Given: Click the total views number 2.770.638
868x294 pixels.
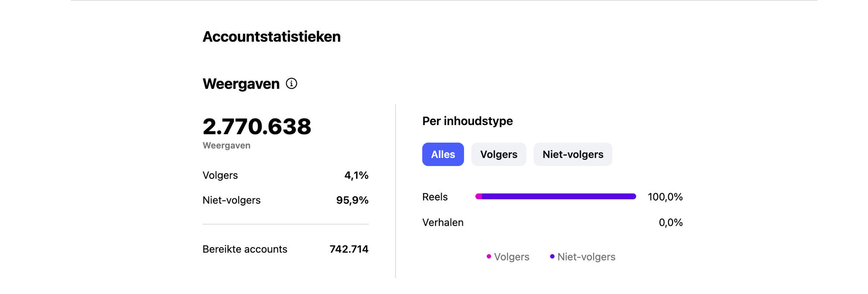Looking at the screenshot, I should click(257, 126).
